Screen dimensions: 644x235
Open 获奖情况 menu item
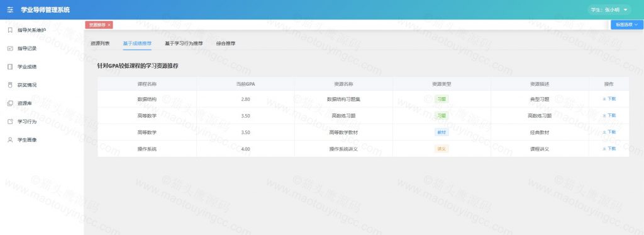click(x=42, y=85)
